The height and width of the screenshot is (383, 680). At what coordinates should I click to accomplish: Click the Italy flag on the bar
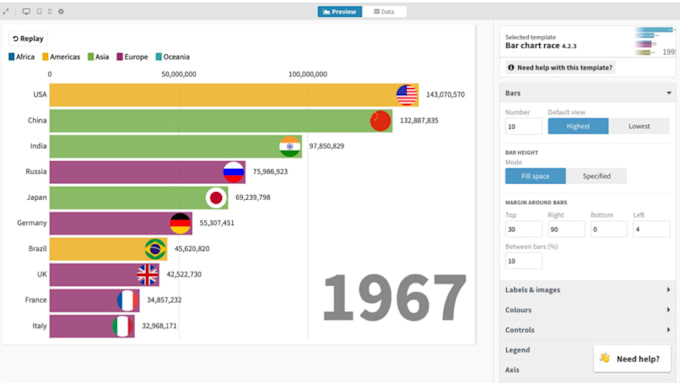pyautogui.click(x=123, y=326)
